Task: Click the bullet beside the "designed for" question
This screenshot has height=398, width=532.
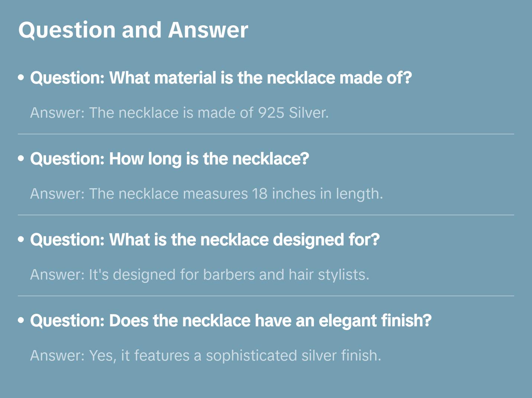Action: [x=21, y=239]
